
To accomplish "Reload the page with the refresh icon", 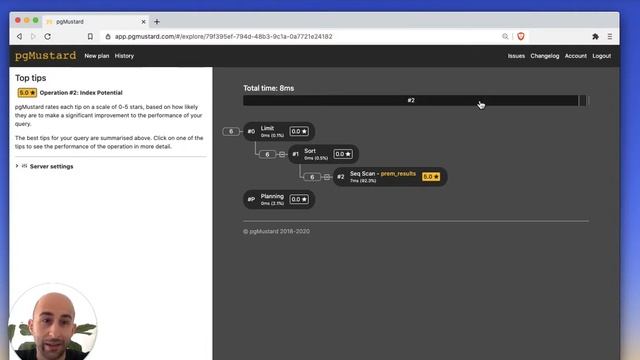I will pyautogui.click(x=48, y=36).
